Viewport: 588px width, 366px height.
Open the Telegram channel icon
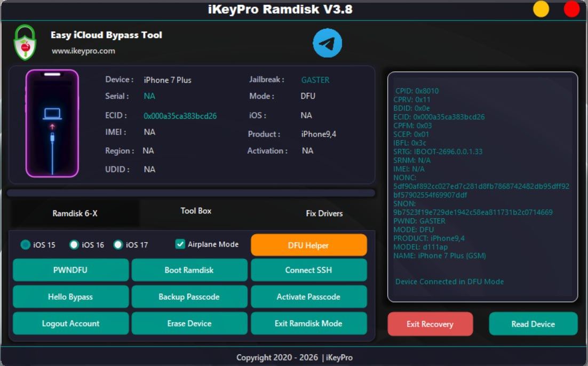tap(327, 43)
